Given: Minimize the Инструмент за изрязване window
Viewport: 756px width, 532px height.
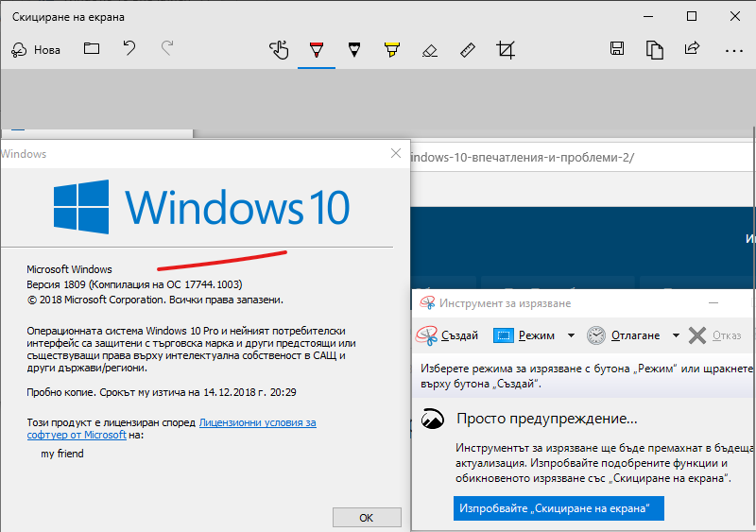Looking at the screenshot, I should click(713, 303).
